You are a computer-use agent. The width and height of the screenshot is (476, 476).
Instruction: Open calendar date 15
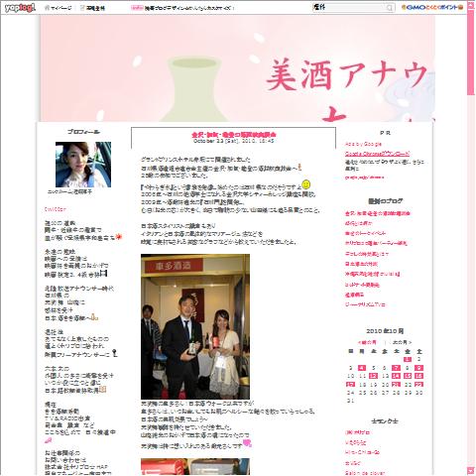click(408, 376)
